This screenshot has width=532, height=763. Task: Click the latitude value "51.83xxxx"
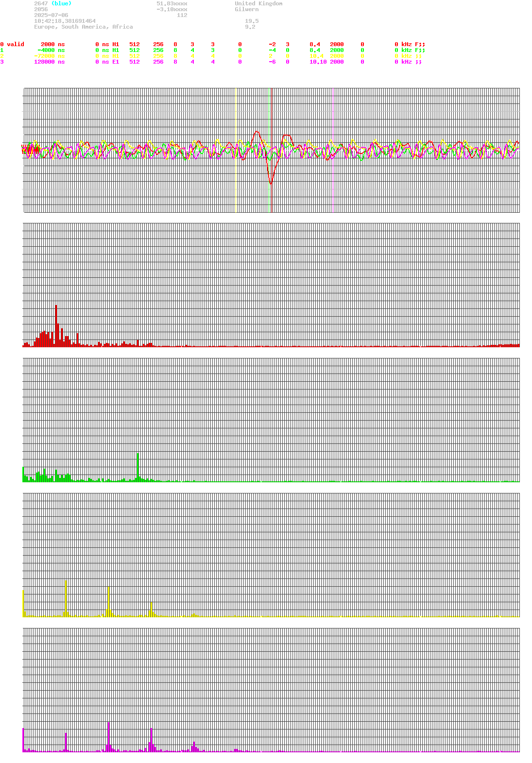[x=172, y=3]
